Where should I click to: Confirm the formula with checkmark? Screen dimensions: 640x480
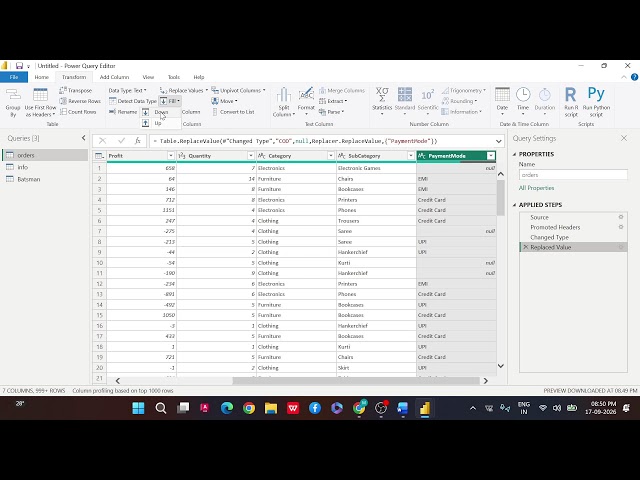click(121, 141)
